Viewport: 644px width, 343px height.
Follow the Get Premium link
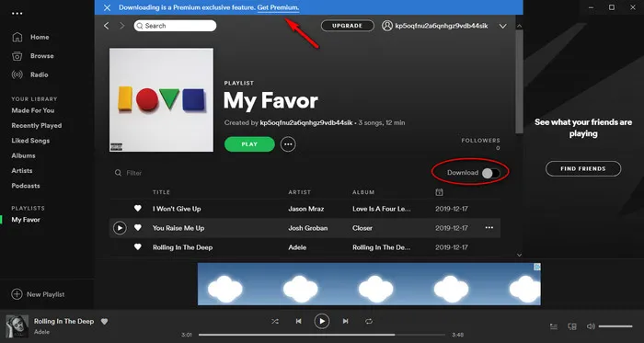tap(278, 7)
